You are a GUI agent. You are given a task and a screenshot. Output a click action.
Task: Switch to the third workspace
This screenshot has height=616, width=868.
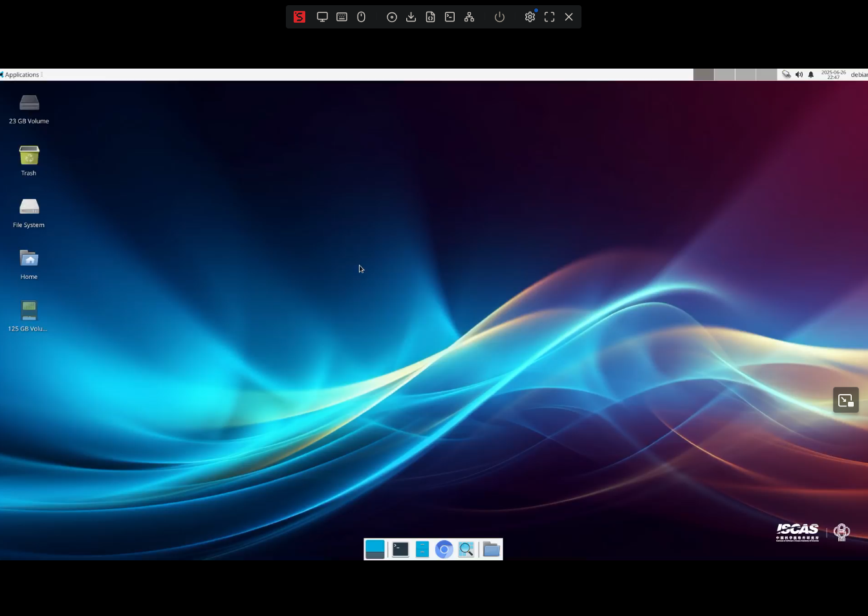pyautogui.click(x=745, y=74)
